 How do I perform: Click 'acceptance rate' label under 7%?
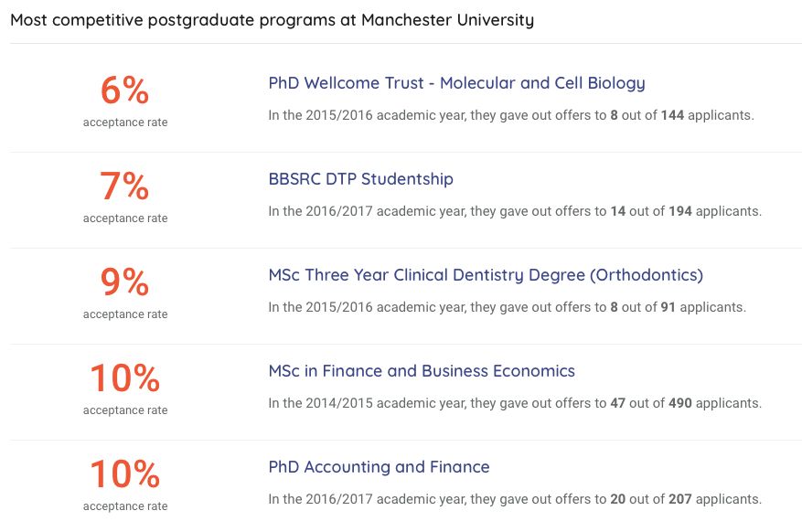[125, 218]
